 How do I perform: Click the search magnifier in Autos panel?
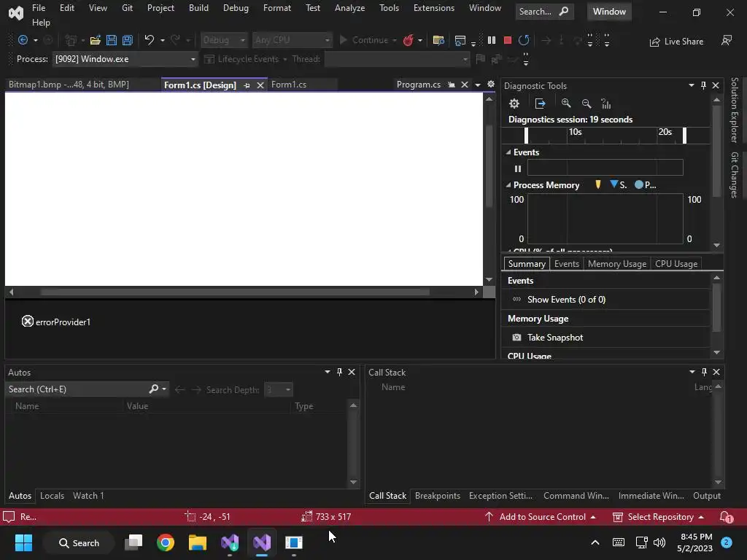click(153, 389)
